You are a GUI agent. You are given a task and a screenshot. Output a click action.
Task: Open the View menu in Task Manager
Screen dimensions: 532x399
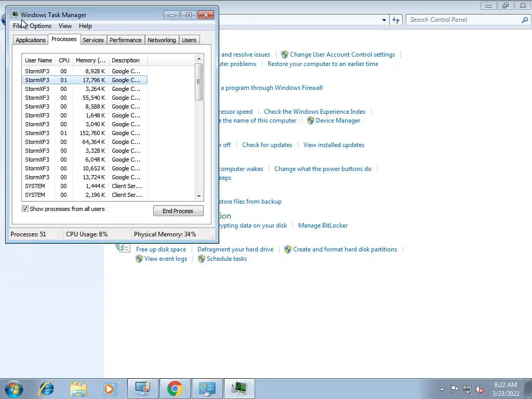[65, 26]
